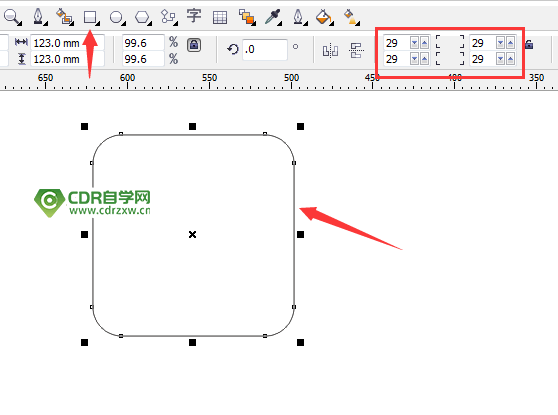
Task: Increase the top-left corner radius value
Action: (x=424, y=43)
